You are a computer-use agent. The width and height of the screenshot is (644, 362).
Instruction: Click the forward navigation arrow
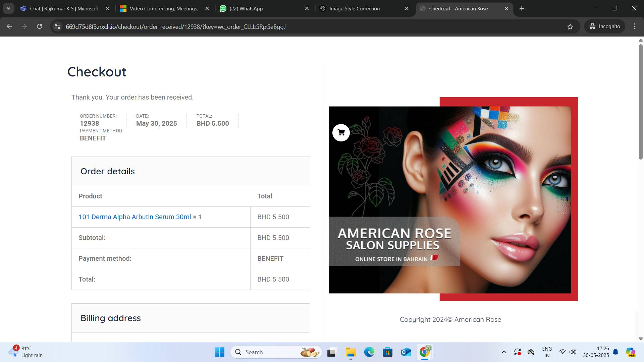[x=24, y=26]
